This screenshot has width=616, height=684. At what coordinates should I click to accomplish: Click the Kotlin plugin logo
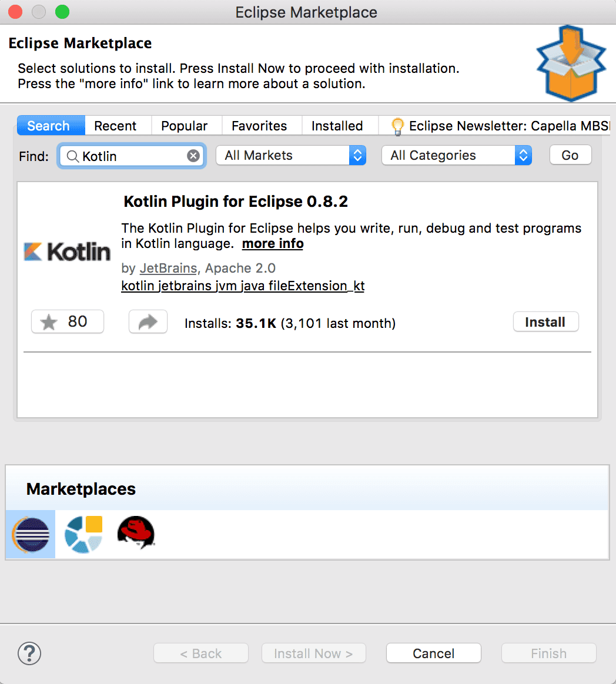click(66, 251)
